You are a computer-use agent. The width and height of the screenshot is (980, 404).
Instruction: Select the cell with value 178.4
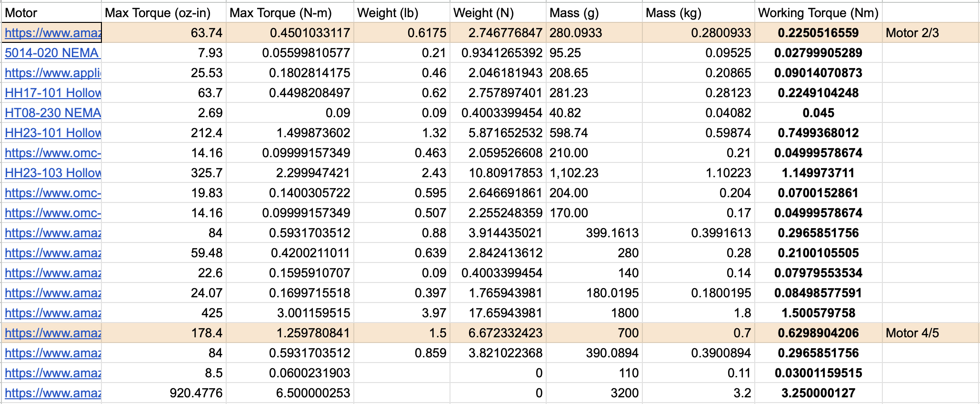[164, 333]
